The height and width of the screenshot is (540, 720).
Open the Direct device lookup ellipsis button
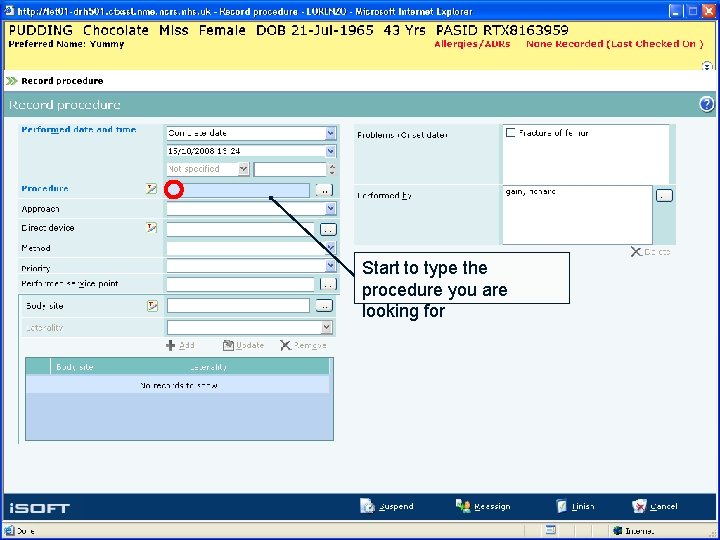click(x=328, y=229)
